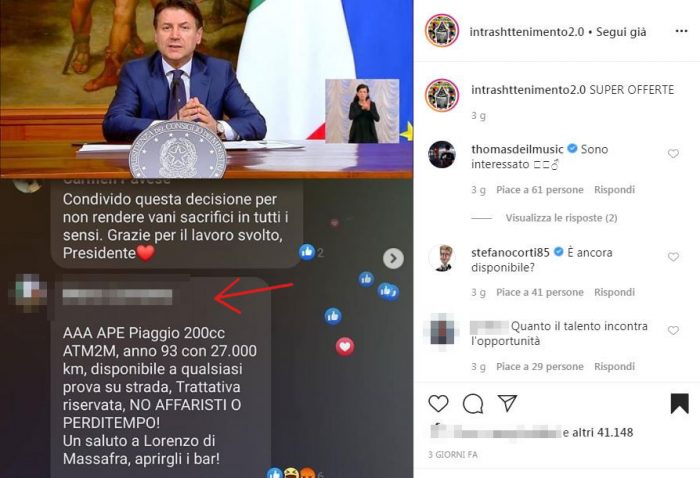Click Rispondi under stefanocorti85's comment

coord(614,293)
